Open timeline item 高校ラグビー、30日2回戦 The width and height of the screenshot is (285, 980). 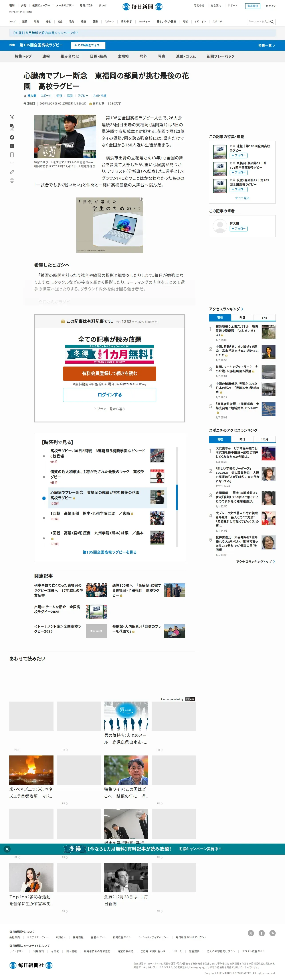(x=98, y=454)
